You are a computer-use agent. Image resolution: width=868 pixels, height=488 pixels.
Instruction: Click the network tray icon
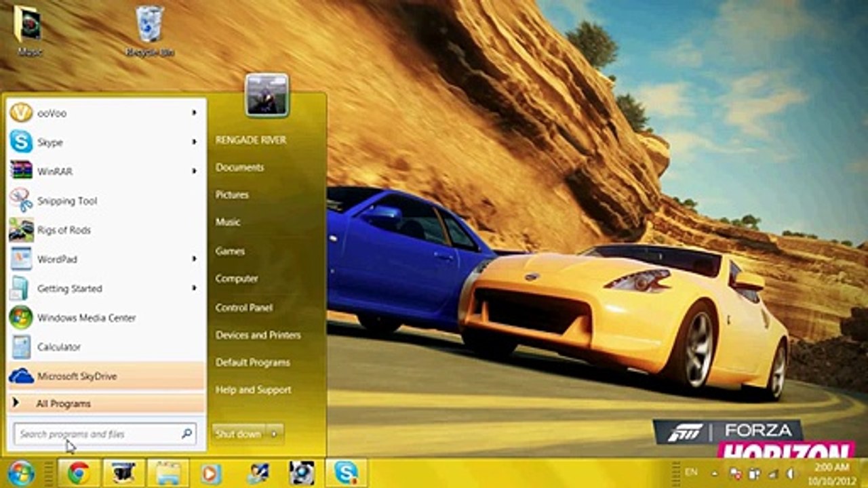(772, 473)
